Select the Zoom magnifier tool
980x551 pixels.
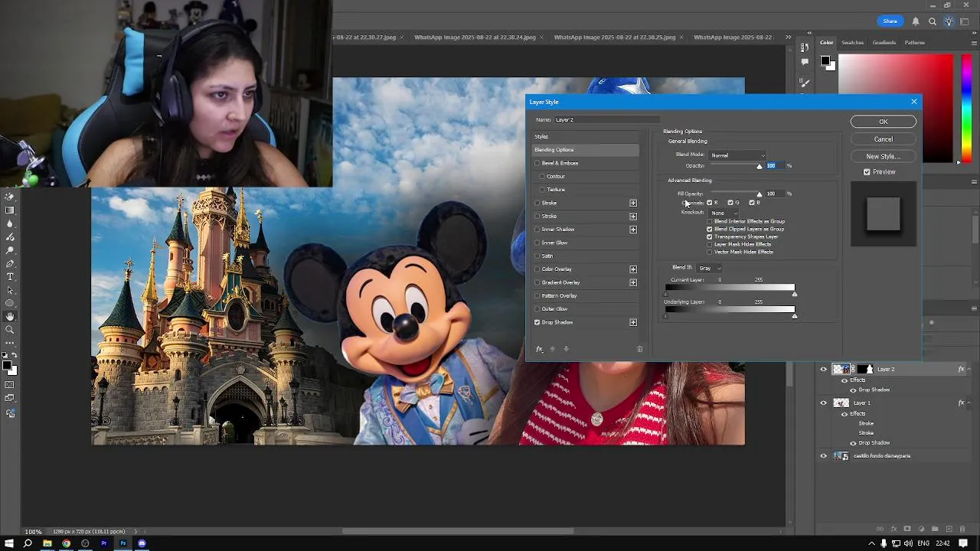click(x=10, y=329)
